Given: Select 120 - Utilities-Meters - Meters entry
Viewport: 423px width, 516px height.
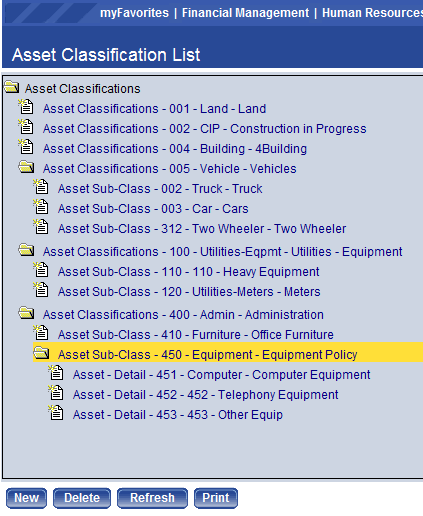Looking at the screenshot, I should (189, 292).
